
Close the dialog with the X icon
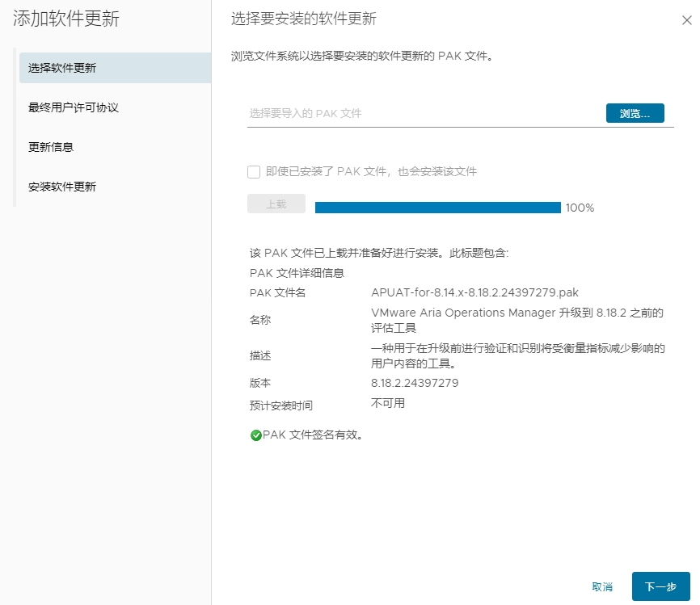pos(686,21)
